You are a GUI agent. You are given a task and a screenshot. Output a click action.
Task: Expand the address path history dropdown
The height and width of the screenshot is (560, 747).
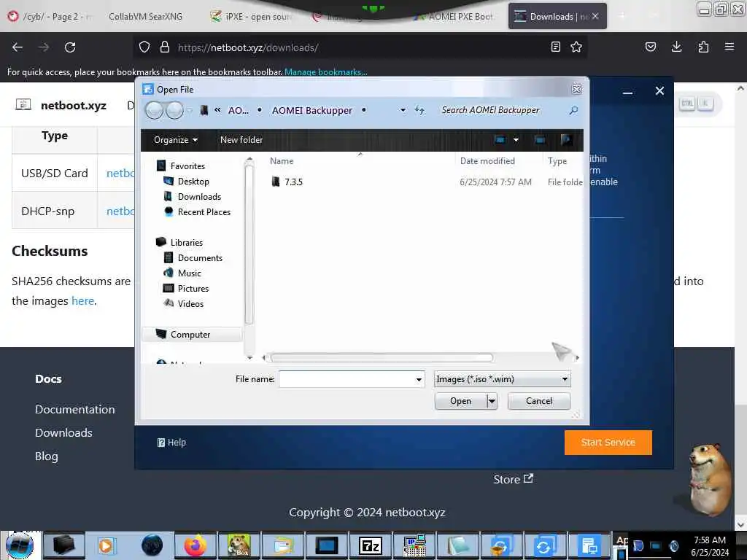point(403,110)
